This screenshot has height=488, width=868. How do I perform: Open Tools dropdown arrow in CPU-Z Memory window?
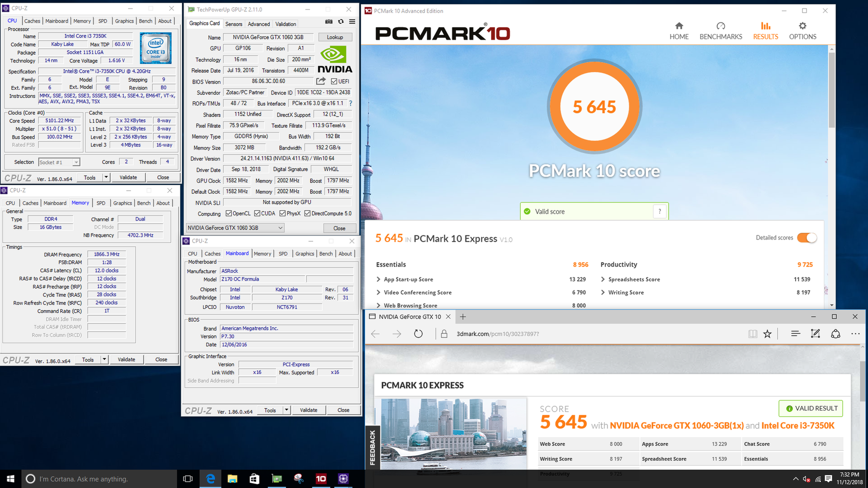pyautogui.click(x=104, y=360)
